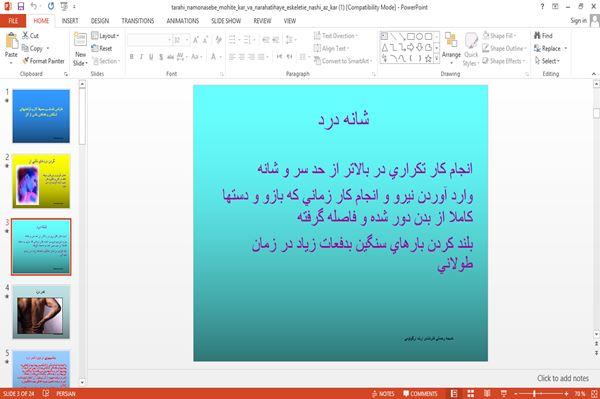Increase font size with the large A icon
Image resolution: width=600 pixels, height=399 pixels.
tap(196, 40)
